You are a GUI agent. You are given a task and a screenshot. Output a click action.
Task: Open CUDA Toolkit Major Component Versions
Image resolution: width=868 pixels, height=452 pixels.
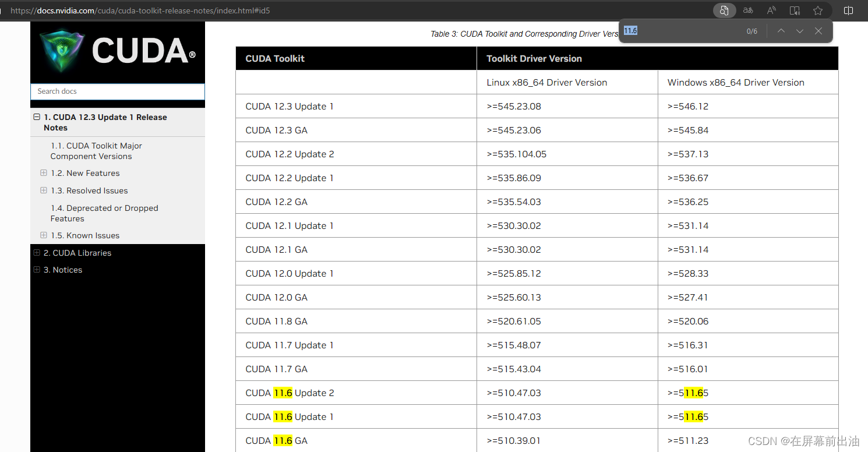pyautogui.click(x=96, y=151)
